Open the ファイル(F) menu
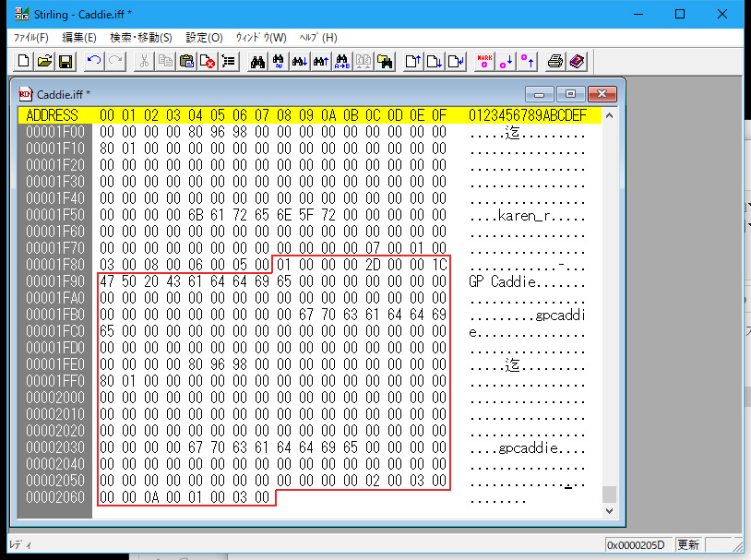751x560 pixels. click(30, 38)
